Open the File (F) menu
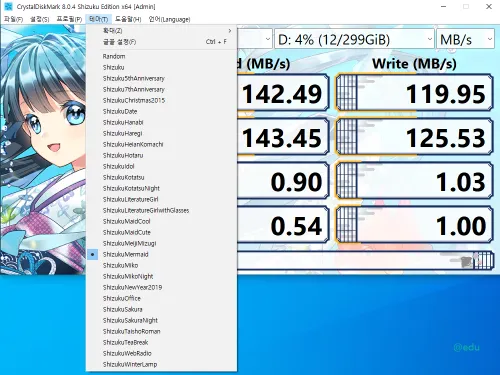 pos(13,19)
